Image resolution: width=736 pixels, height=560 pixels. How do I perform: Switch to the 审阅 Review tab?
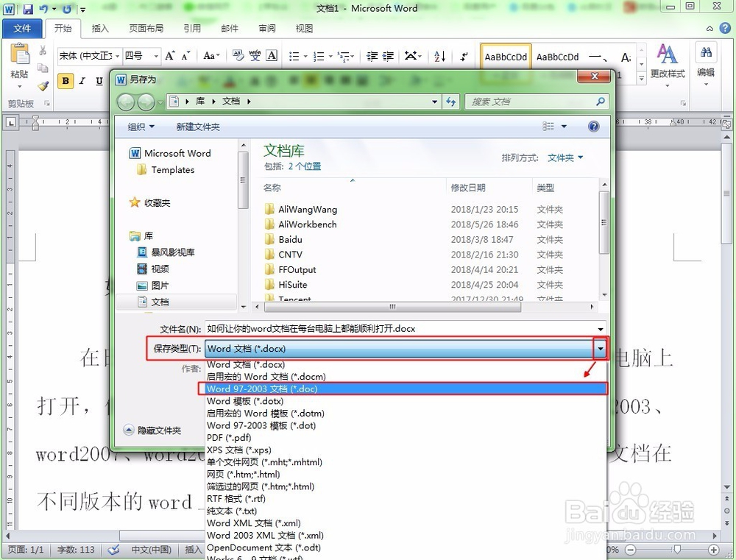click(267, 29)
